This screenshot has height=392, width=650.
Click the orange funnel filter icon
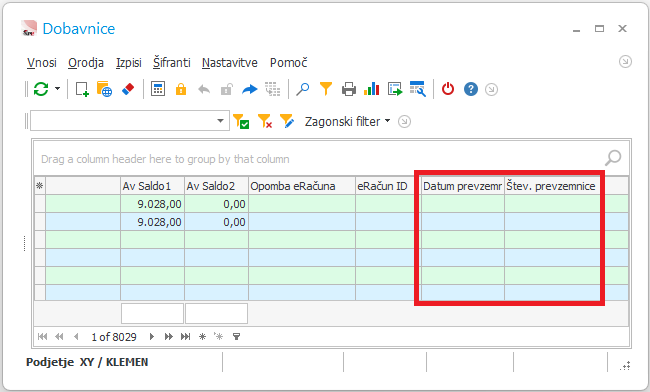326,89
